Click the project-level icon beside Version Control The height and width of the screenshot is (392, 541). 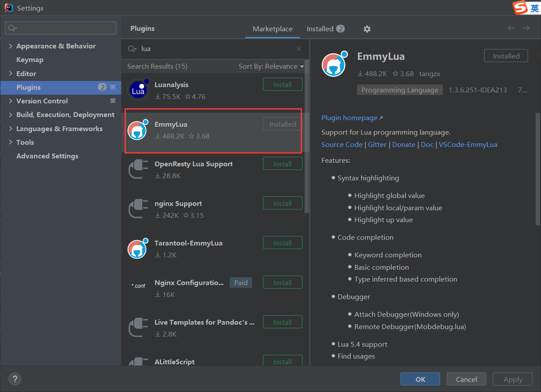click(113, 101)
